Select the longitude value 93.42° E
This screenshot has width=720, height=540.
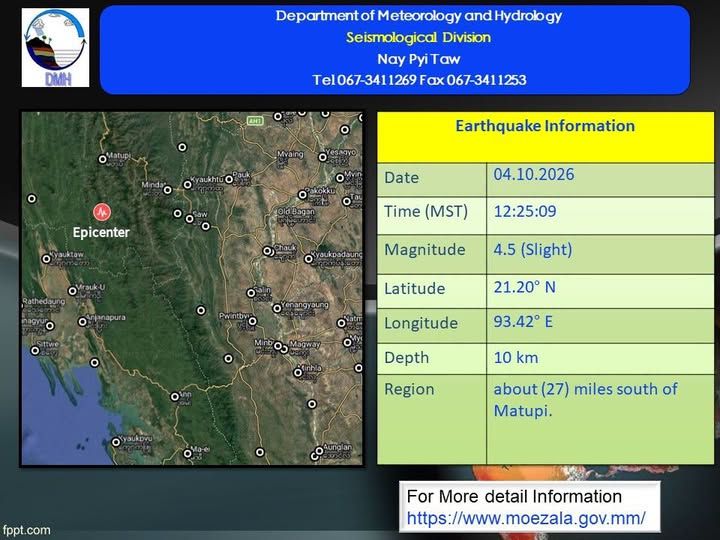click(x=523, y=321)
